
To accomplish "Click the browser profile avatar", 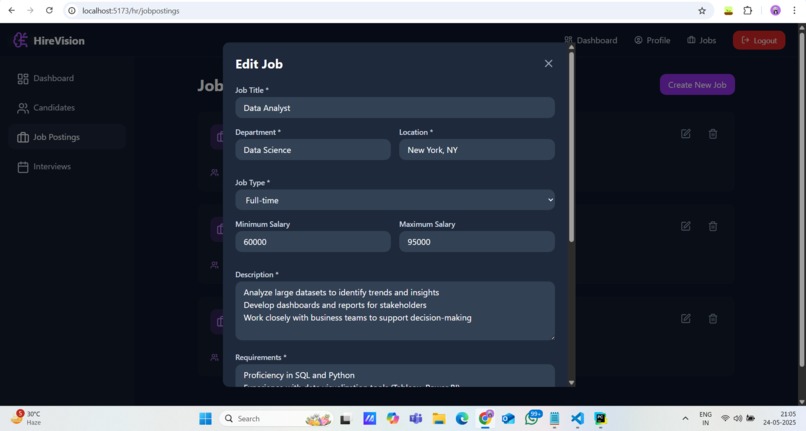I will pos(775,10).
